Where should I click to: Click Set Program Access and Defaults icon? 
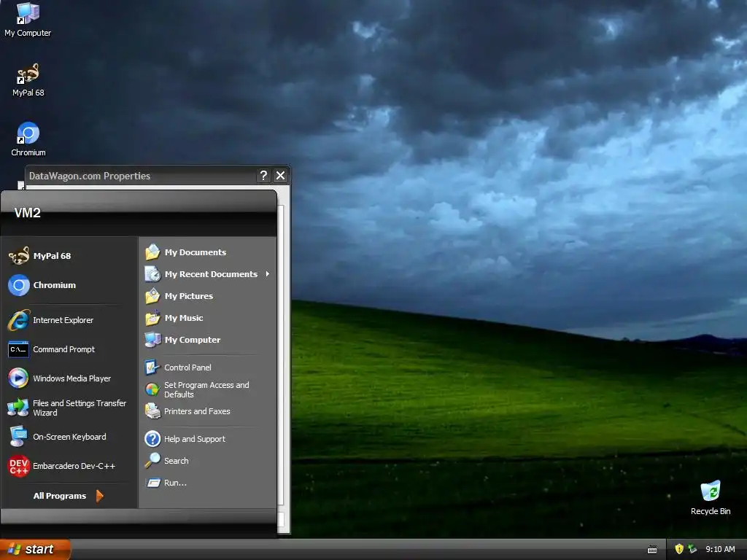tap(152, 389)
